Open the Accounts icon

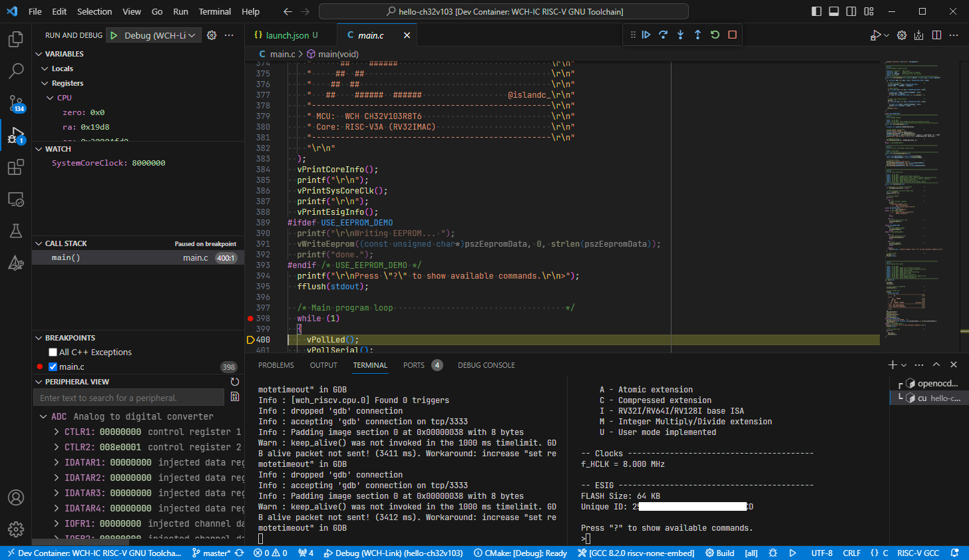(16, 497)
